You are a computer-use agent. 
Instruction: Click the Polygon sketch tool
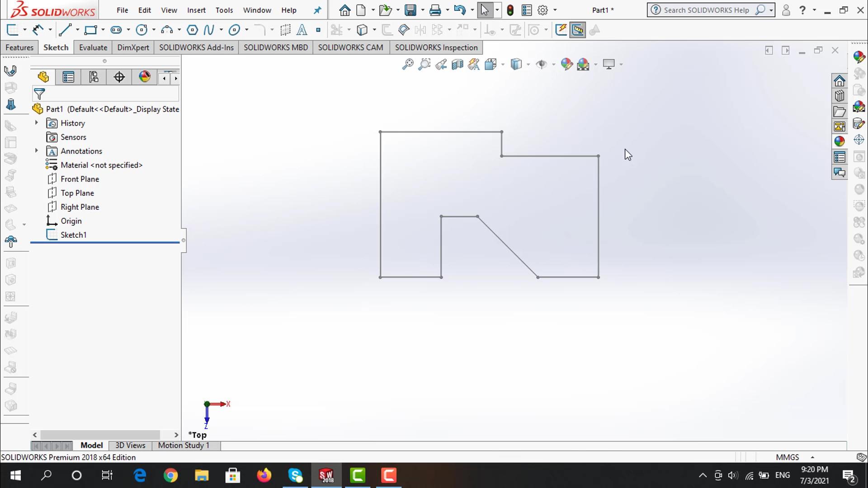click(x=192, y=30)
